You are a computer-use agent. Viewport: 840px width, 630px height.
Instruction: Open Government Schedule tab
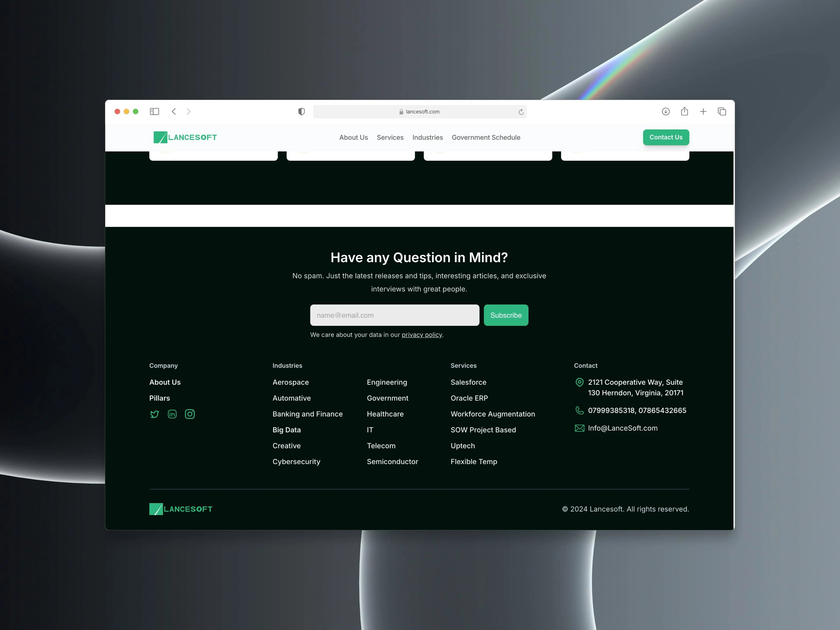[486, 137]
